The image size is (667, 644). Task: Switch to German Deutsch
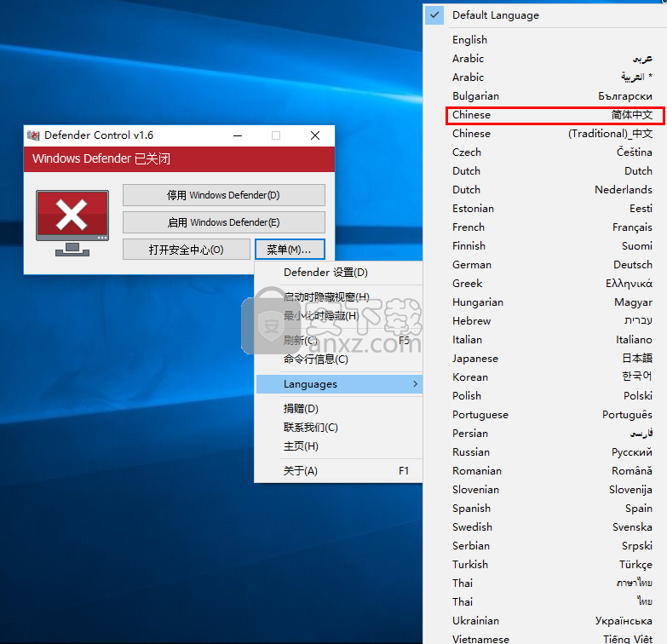coord(546,265)
